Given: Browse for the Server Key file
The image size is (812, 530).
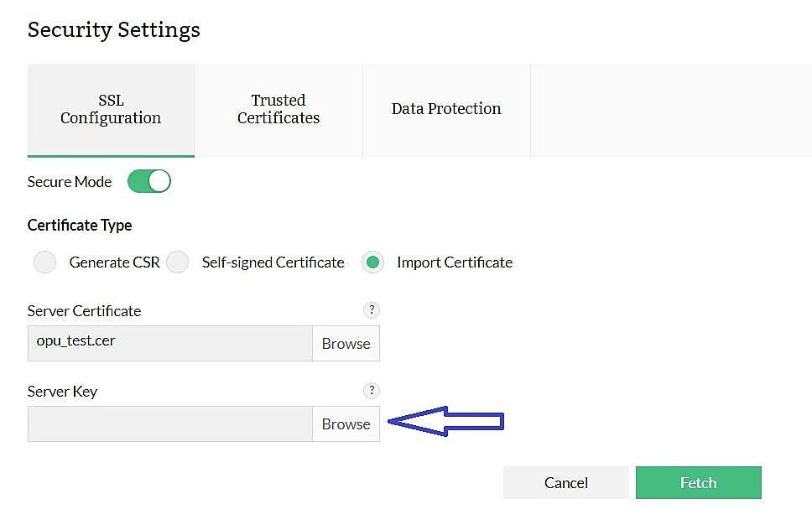Looking at the screenshot, I should (346, 423).
